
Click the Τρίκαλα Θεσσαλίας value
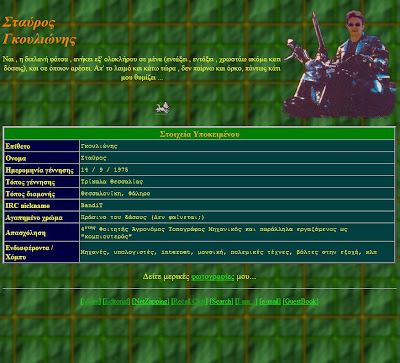112,182
